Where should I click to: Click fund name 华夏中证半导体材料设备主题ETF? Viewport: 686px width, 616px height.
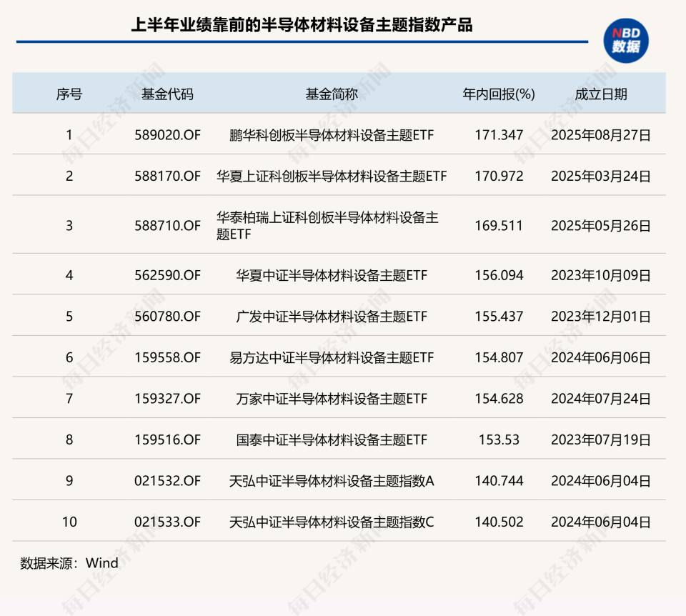point(332,276)
